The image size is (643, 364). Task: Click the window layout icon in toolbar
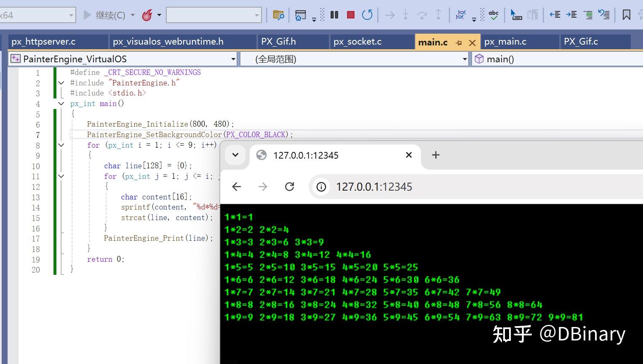[300, 15]
